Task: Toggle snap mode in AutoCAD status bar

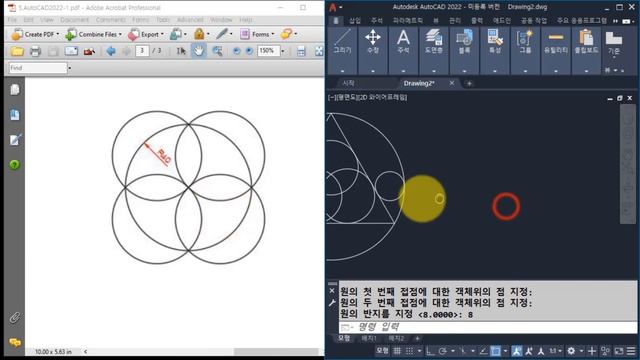Action: [x=409, y=351]
